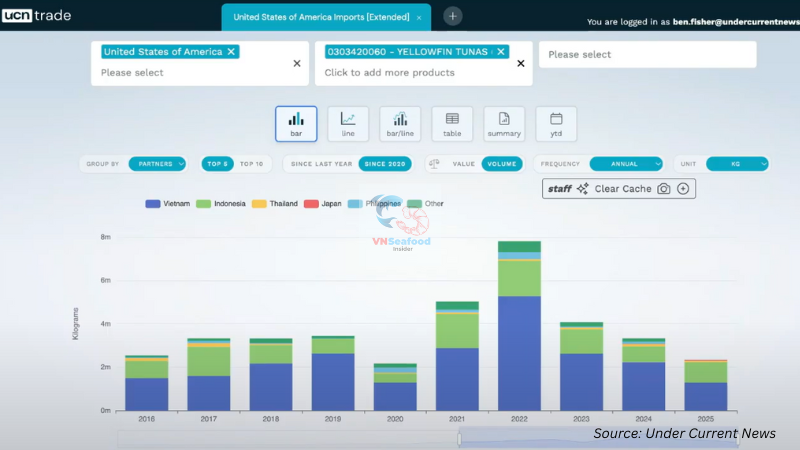Image resolution: width=800 pixels, height=450 pixels.
Task: Select the United States of America Imports tab
Action: coord(320,17)
